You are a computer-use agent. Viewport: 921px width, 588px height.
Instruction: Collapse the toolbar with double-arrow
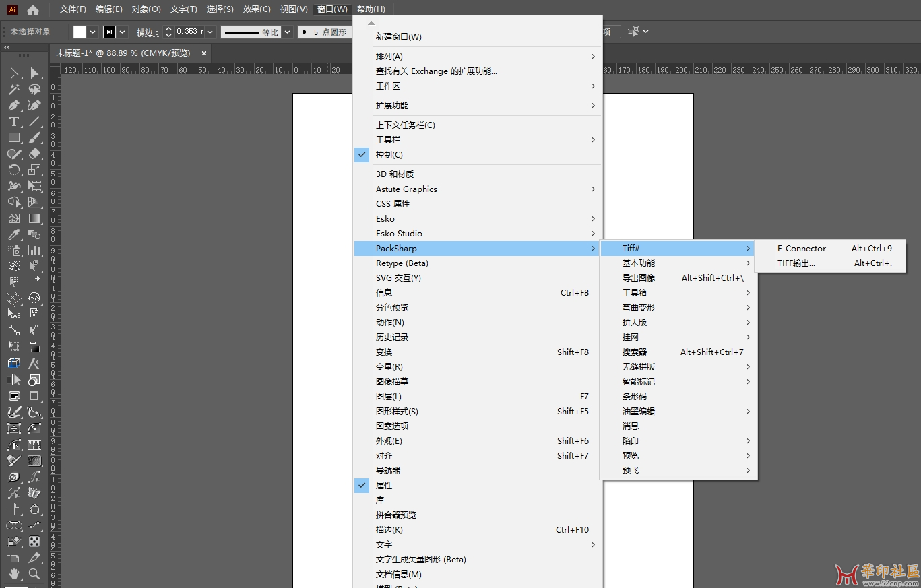point(6,48)
